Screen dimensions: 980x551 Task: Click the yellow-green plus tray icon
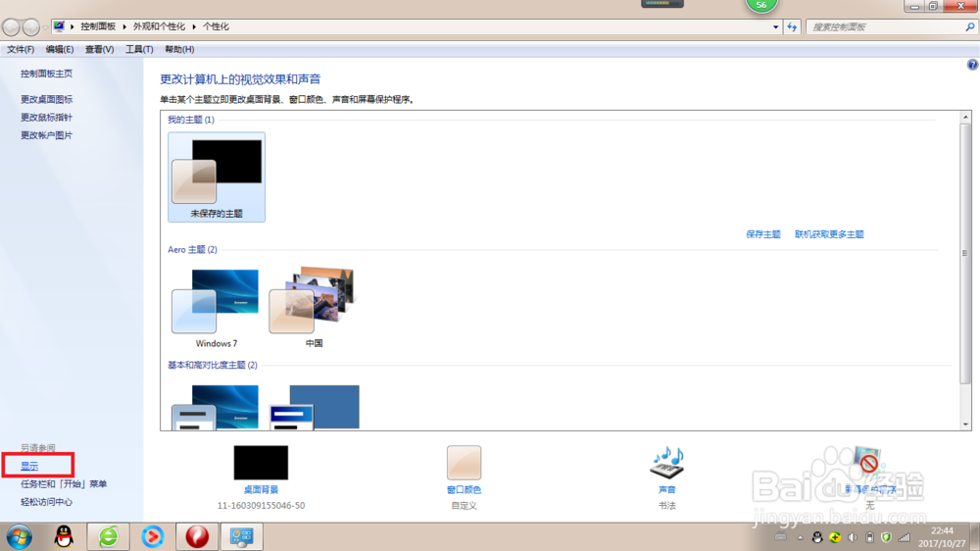[x=835, y=537]
